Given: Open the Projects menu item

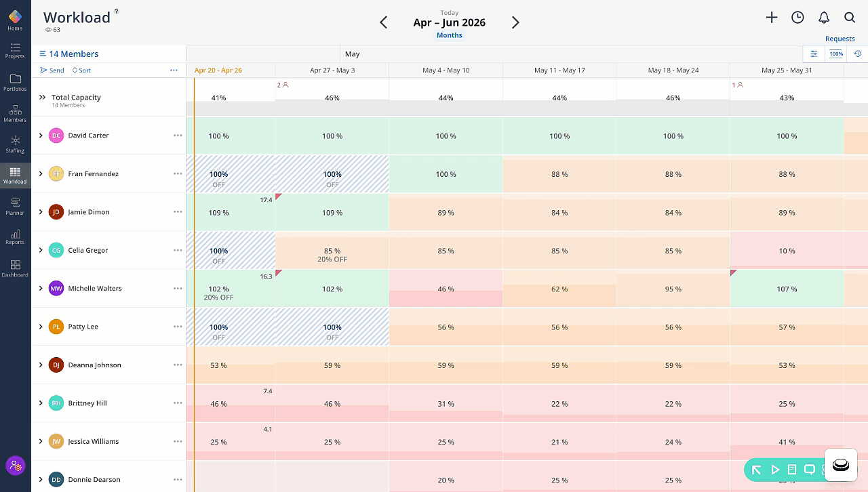Looking at the screenshot, I should pyautogui.click(x=15, y=51).
